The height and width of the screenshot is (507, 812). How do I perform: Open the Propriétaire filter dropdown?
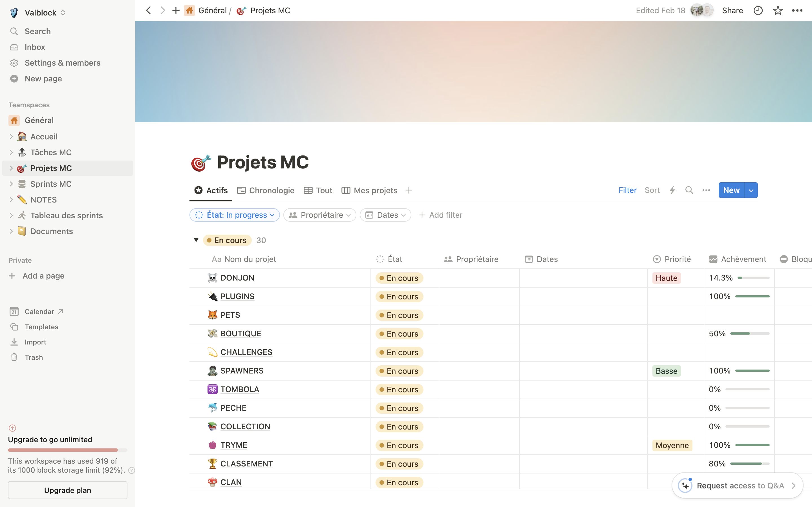pos(319,215)
